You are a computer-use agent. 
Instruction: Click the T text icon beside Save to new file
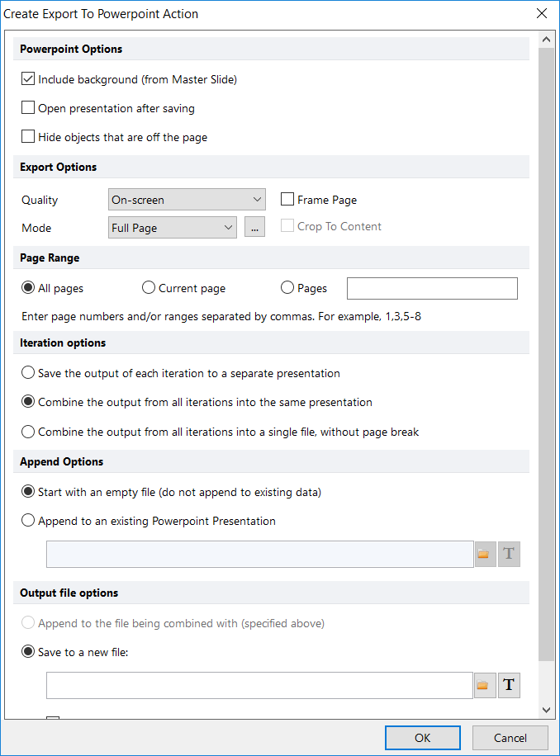coord(509,685)
